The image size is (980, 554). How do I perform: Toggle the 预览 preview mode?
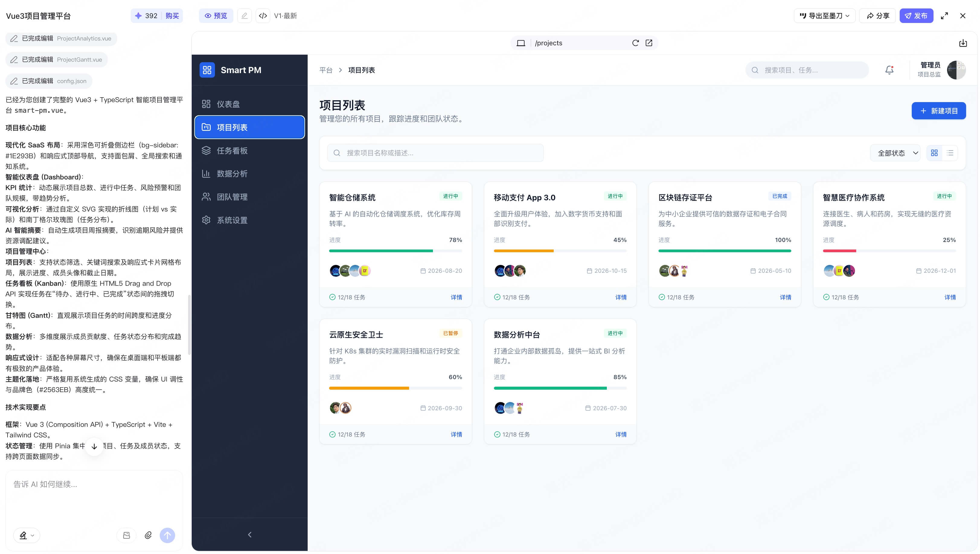pos(216,16)
